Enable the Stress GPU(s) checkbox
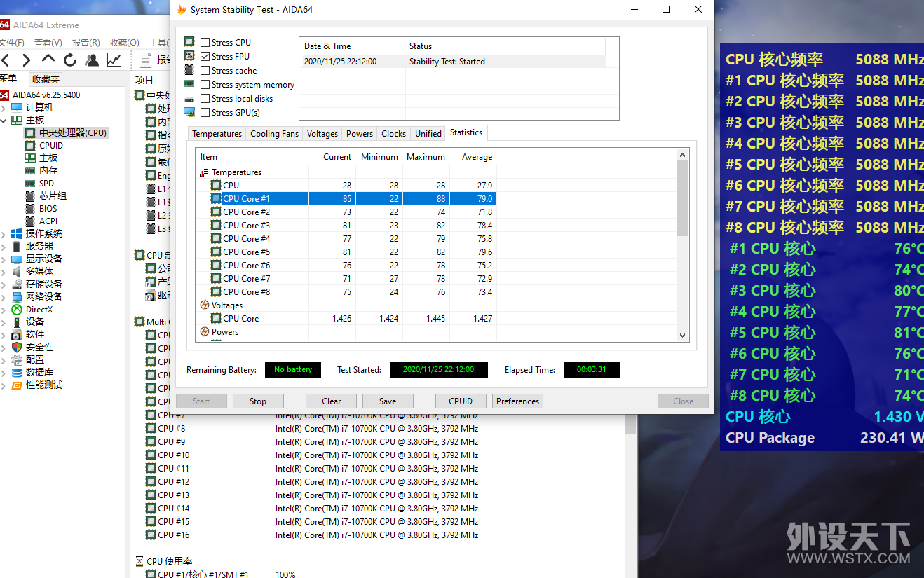 click(x=205, y=112)
